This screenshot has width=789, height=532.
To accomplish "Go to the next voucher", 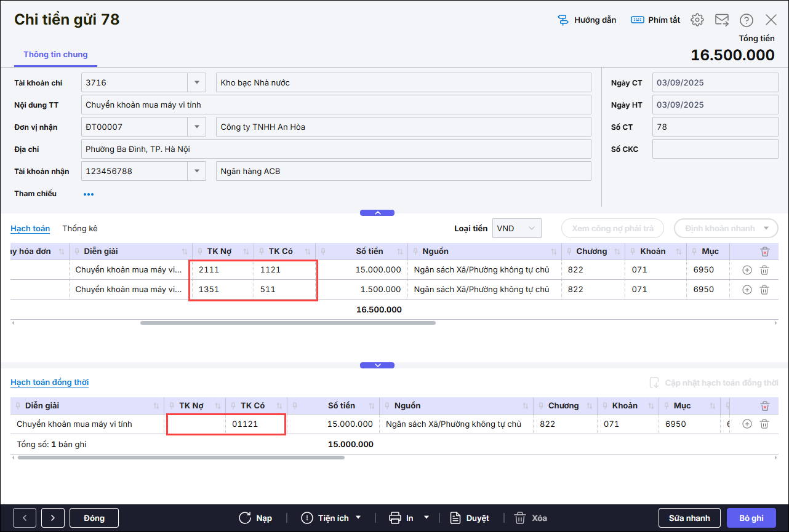I will (x=53, y=518).
